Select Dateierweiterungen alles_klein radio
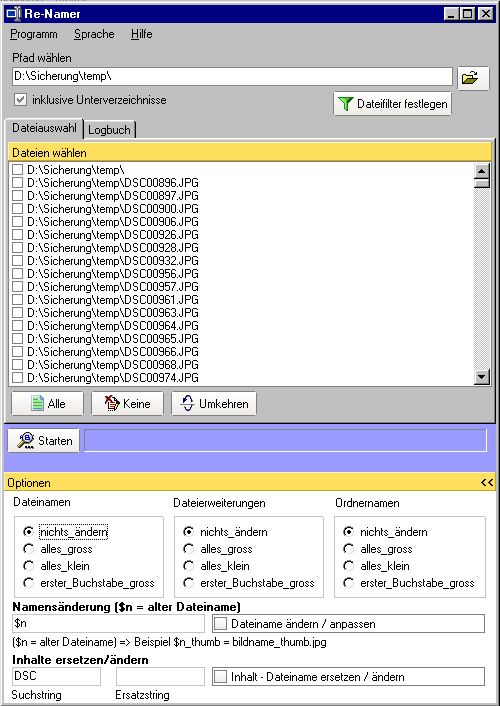The image size is (500, 706). pyautogui.click(x=189, y=566)
